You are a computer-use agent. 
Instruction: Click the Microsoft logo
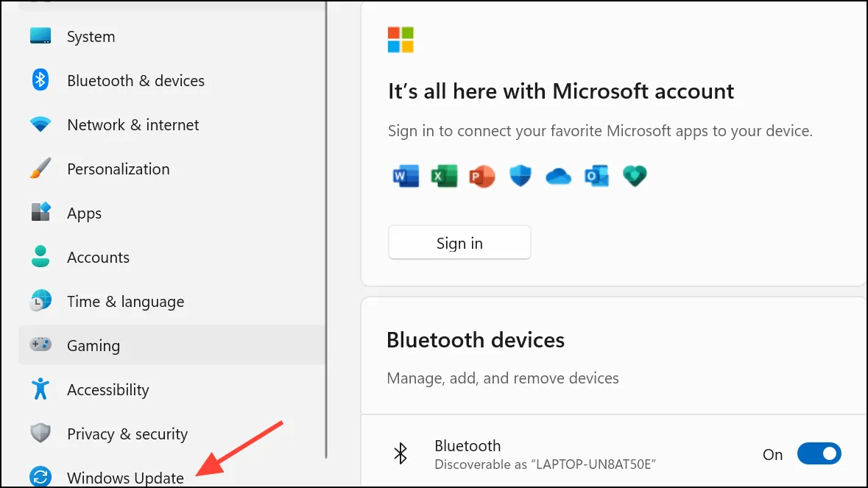401,40
